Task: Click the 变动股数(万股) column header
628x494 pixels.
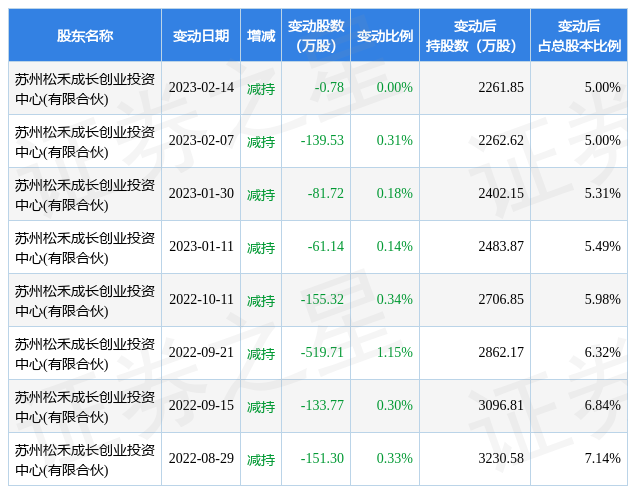Action: point(316,36)
